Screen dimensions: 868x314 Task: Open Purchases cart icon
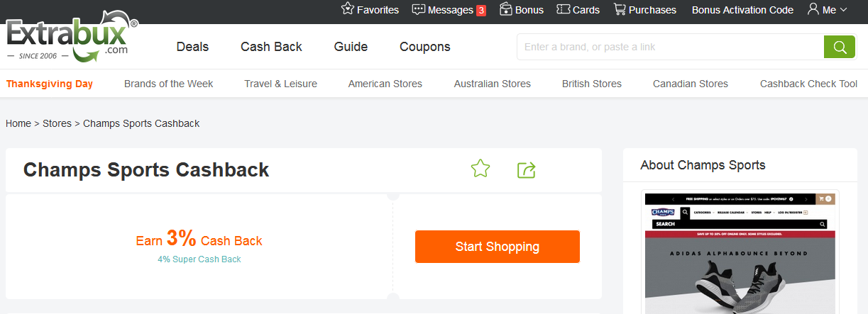coord(620,9)
